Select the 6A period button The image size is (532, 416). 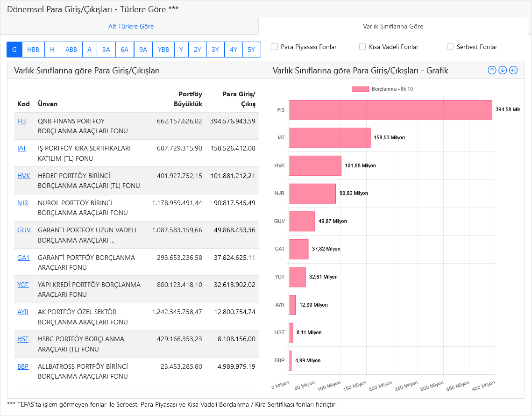pos(125,50)
